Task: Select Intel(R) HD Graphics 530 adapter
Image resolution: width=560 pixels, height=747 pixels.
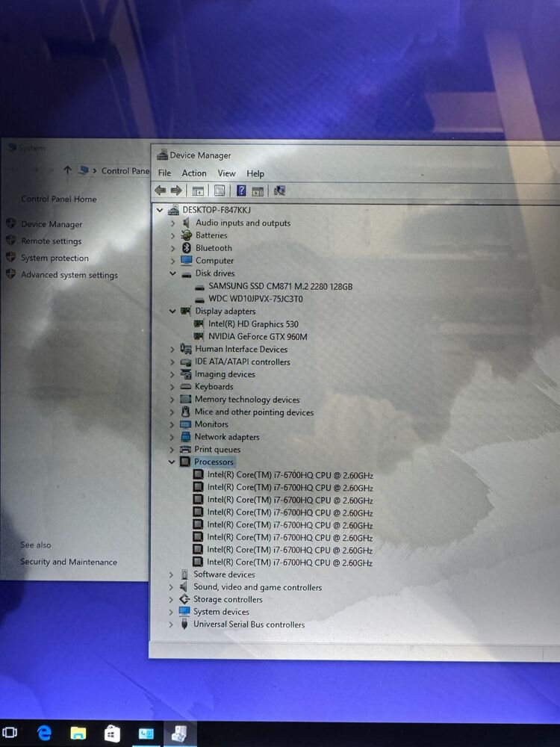Action: click(x=253, y=324)
